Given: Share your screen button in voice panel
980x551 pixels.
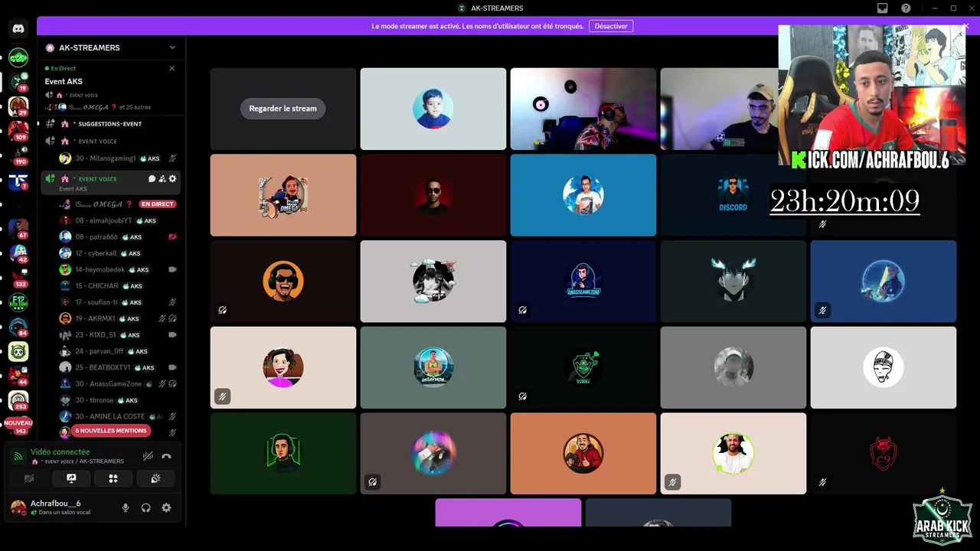Looking at the screenshot, I should (71, 478).
